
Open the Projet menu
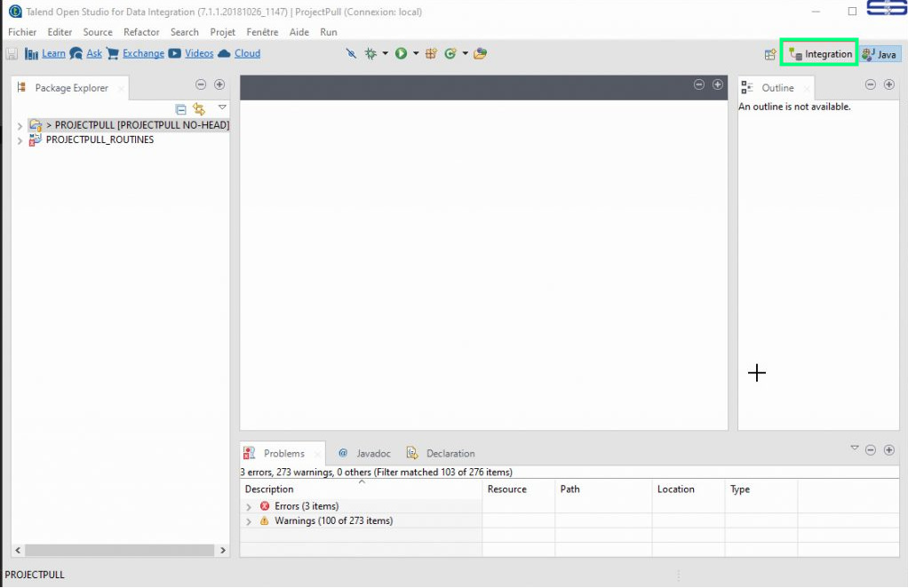(223, 32)
